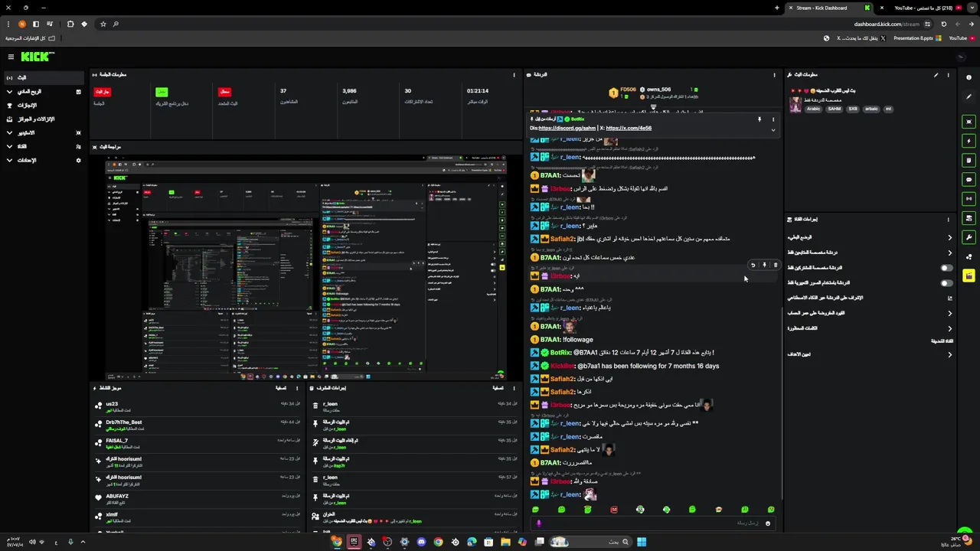Toggle subscribers-only chat switch
The height and width of the screenshot is (551, 980).
[x=947, y=268]
